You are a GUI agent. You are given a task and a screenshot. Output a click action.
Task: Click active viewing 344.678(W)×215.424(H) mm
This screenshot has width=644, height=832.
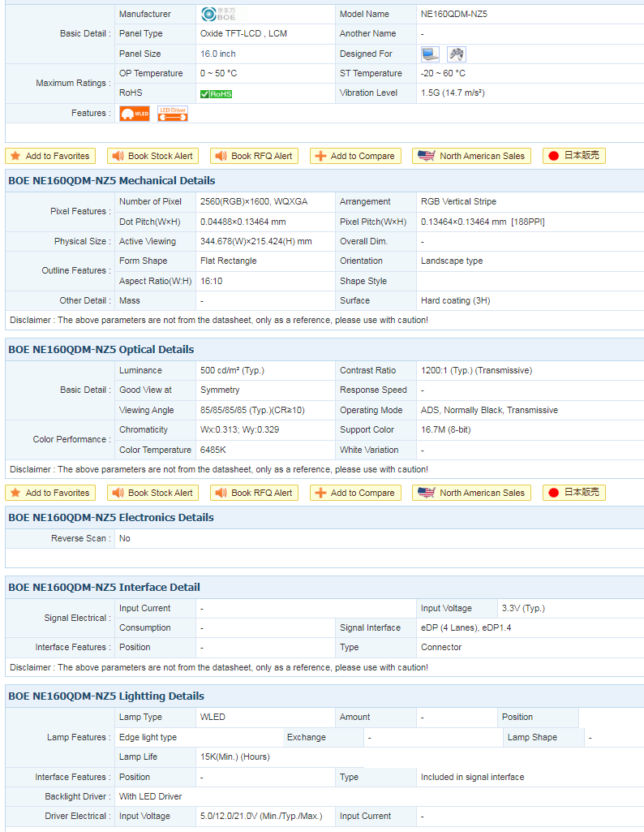click(x=256, y=241)
